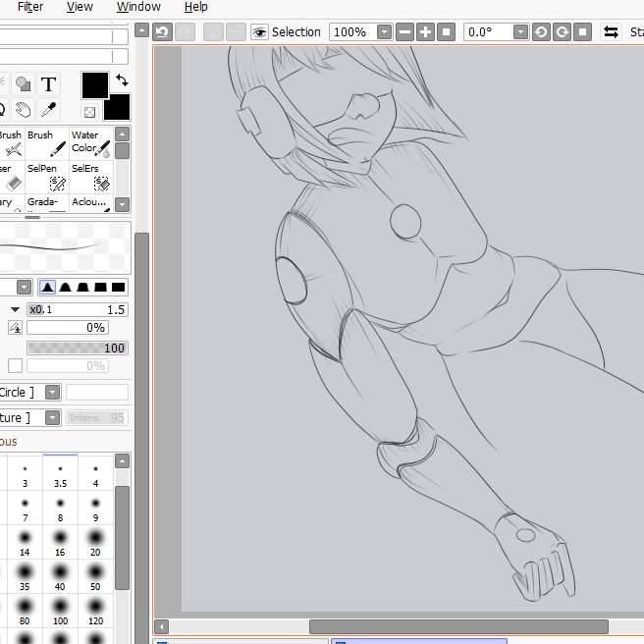This screenshot has width=644, height=644.
Task: Click the transparent color checker icon
Action: pos(89,112)
